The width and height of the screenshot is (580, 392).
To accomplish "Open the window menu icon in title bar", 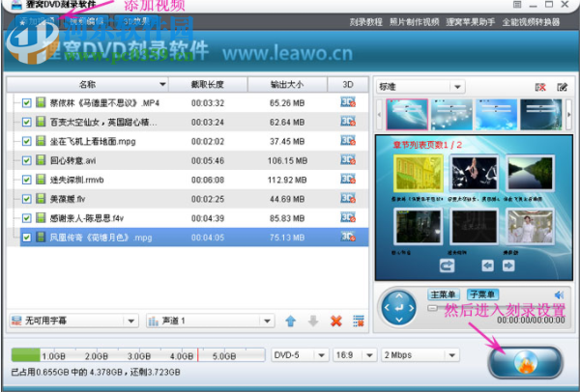I will (x=517, y=5).
